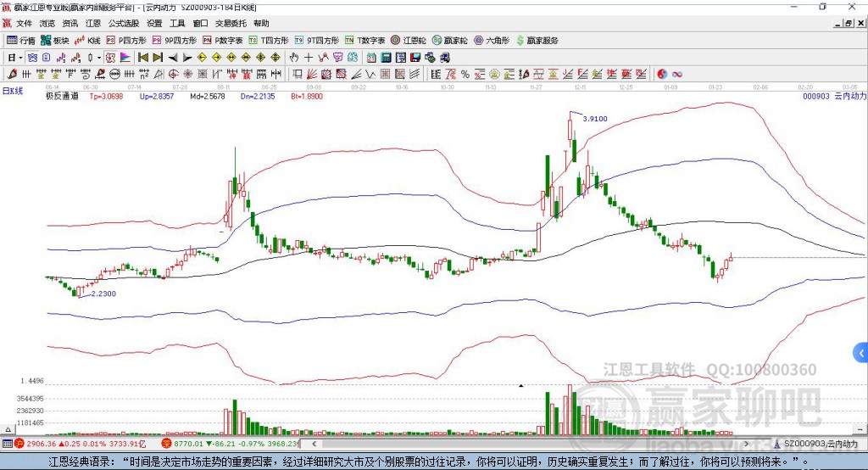Open the 板块 sector view
Viewport: 868px width, 470px height.
(x=54, y=41)
